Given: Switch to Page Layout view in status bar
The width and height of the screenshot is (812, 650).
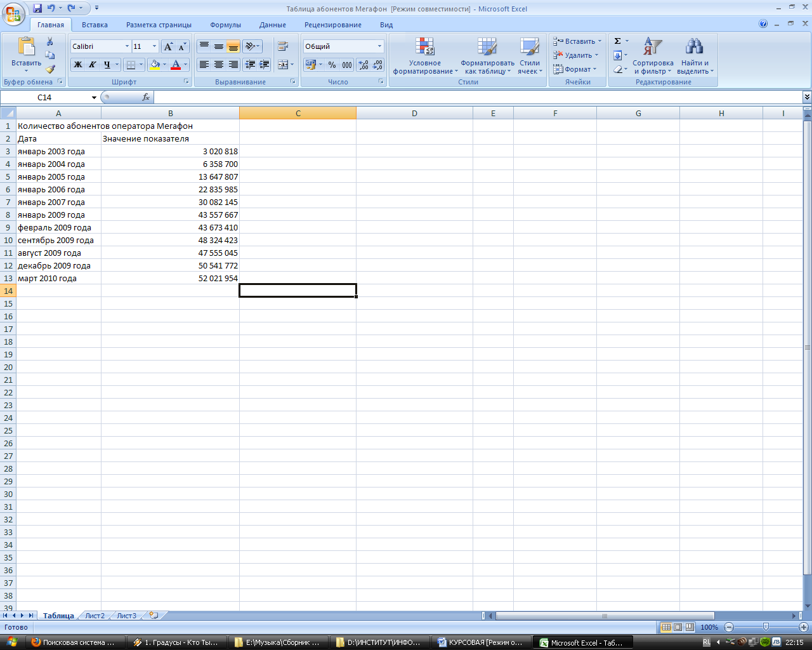Looking at the screenshot, I should tap(678, 627).
